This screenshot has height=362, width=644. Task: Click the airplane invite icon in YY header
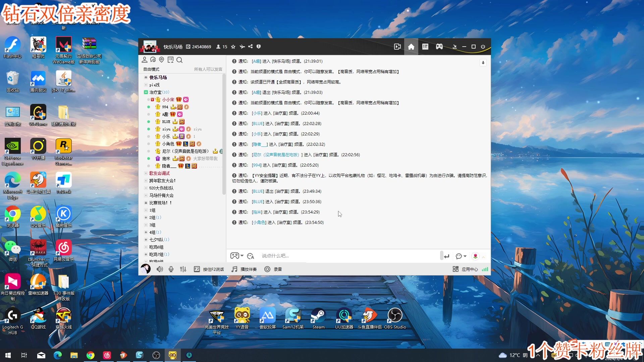point(242,47)
